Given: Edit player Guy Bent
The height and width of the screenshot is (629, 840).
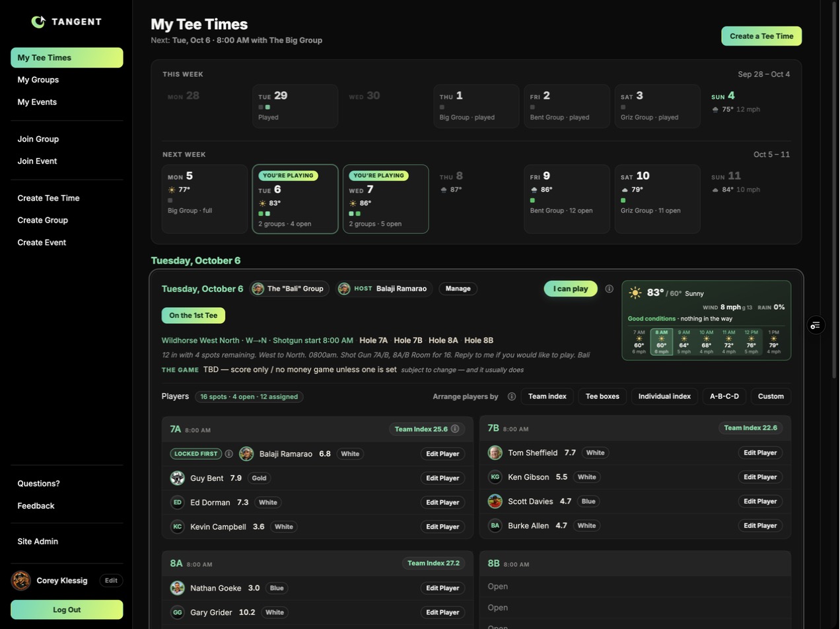Looking at the screenshot, I should (442, 478).
